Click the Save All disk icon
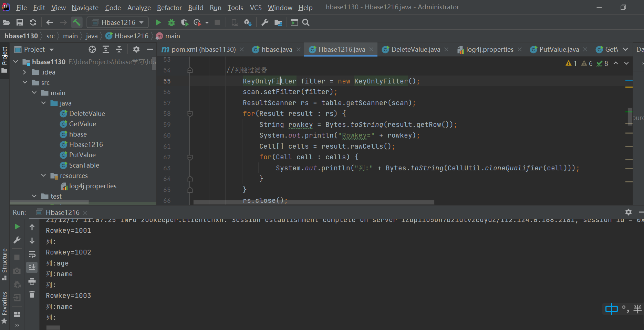The width and height of the screenshot is (644, 330). coord(20,22)
